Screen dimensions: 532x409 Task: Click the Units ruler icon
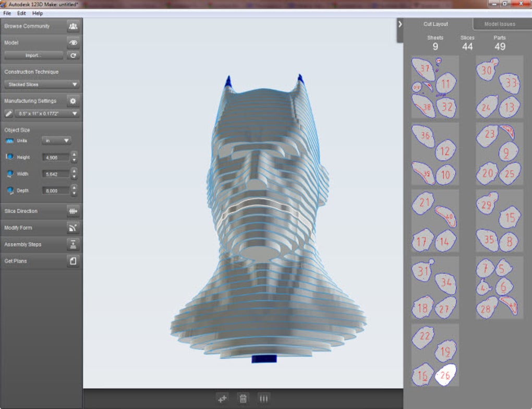9,140
